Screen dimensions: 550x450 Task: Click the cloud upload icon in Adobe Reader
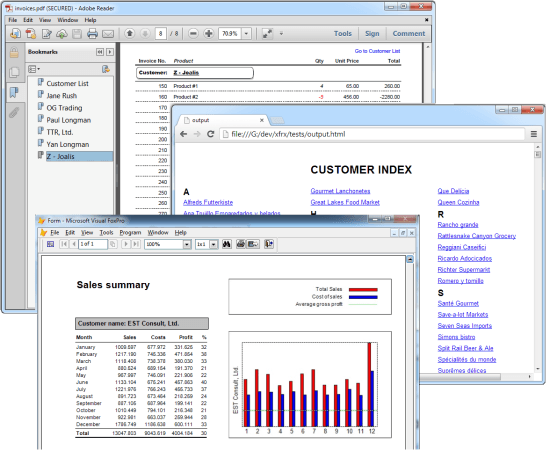tap(62, 34)
